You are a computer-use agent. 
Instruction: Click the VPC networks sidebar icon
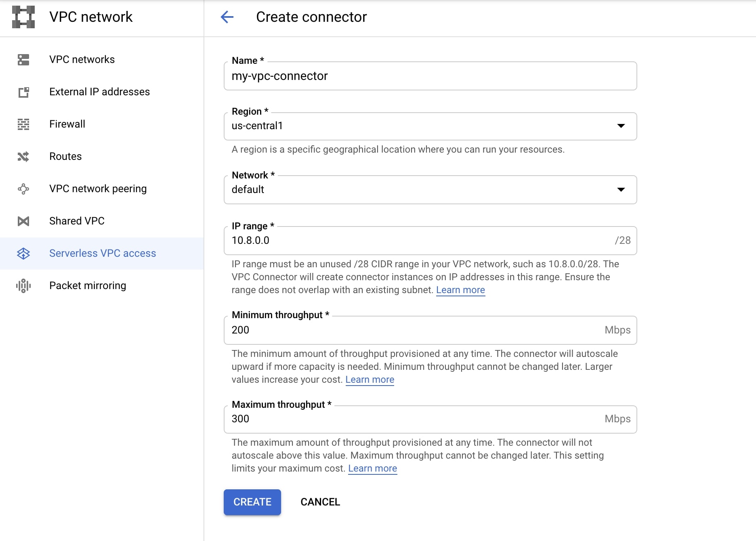[23, 60]
